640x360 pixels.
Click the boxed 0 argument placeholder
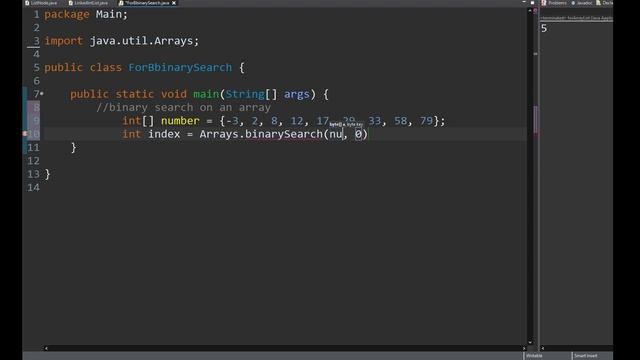point(358,134)
